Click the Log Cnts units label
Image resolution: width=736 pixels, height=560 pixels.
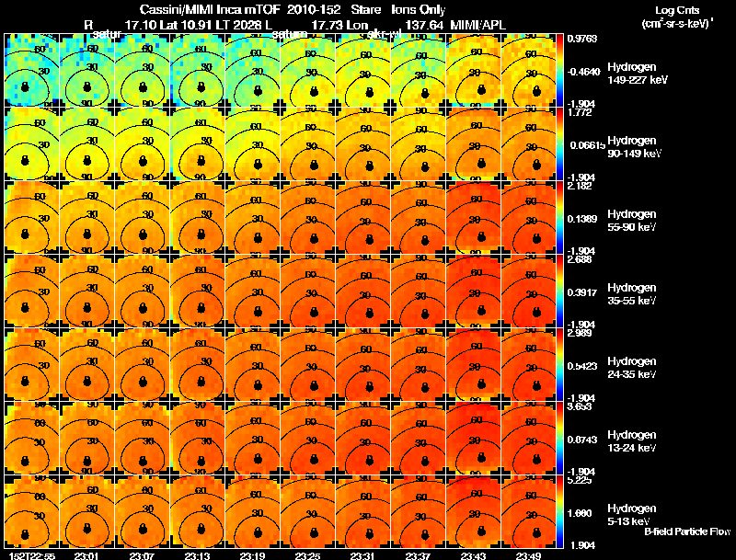(677, 10)
